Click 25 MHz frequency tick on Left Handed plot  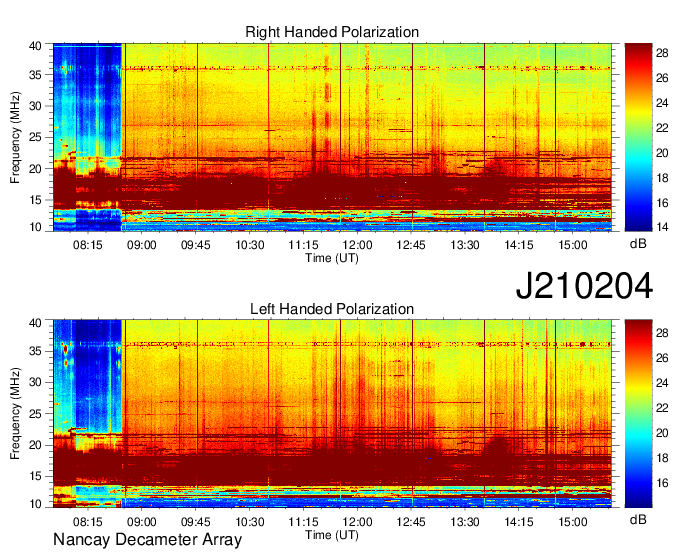coord(35,414)
